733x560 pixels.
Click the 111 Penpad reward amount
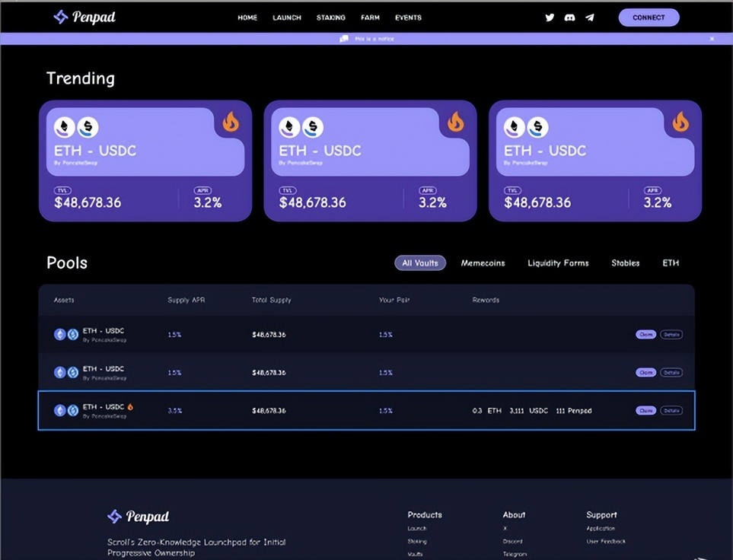coord(574,411)
